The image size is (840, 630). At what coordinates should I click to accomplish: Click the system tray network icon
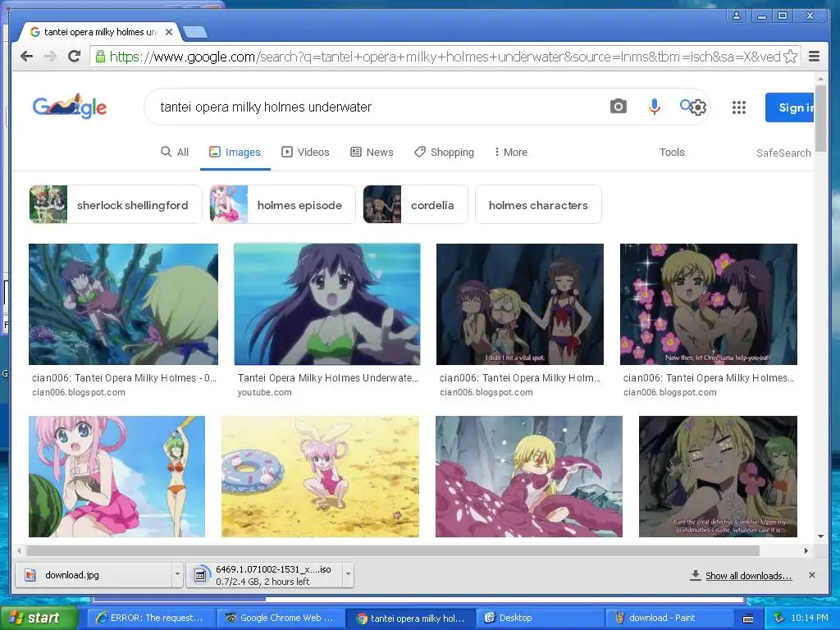(x=779, y=618)
